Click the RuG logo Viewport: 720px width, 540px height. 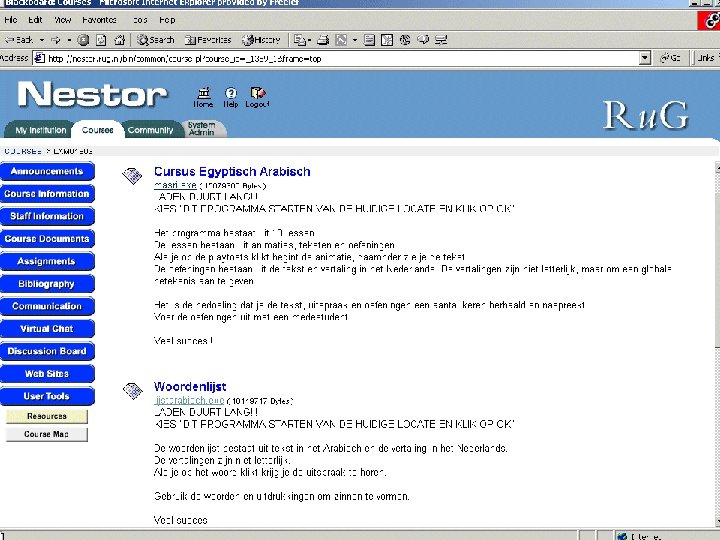645,115
